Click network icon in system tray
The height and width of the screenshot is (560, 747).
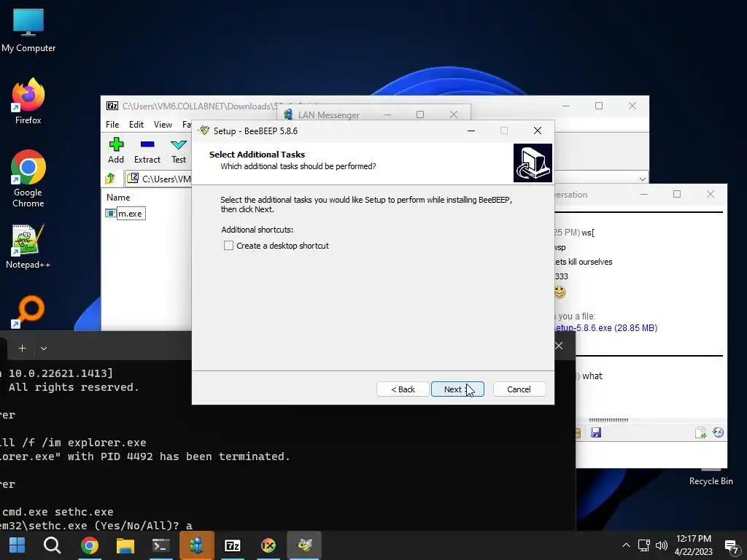pyautogui.click(x=643, y=545)
